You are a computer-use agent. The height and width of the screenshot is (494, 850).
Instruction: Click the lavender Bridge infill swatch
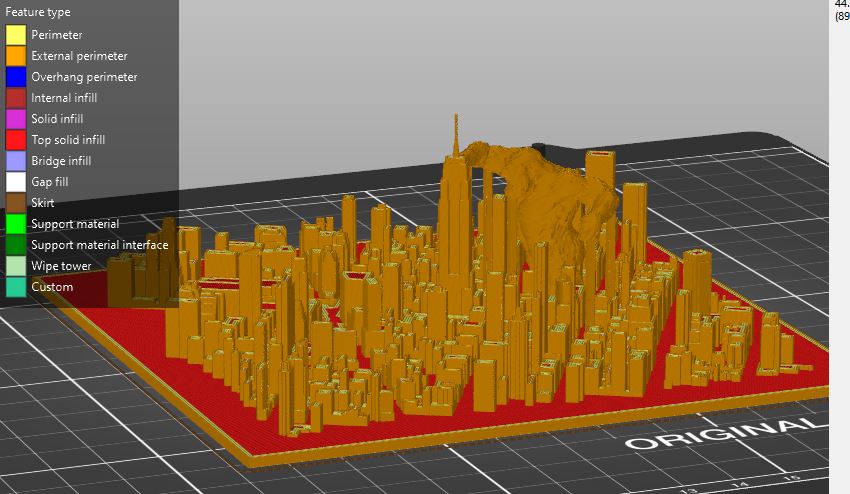[x=16, y=161]
